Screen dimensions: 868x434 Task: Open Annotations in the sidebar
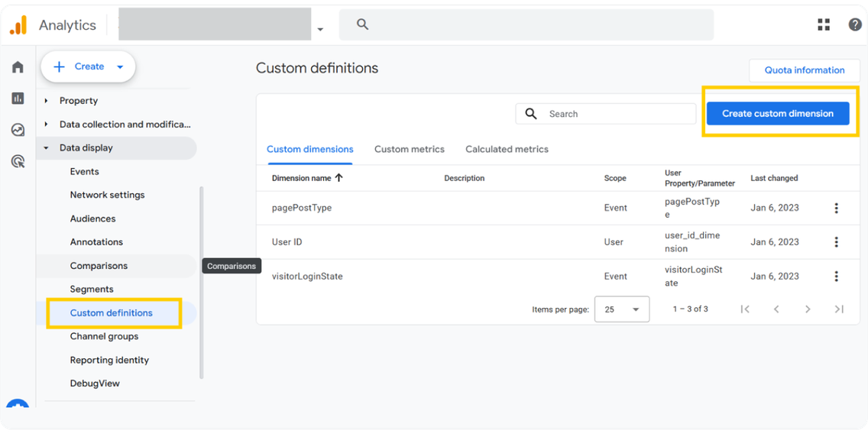[x=96, y=242]
